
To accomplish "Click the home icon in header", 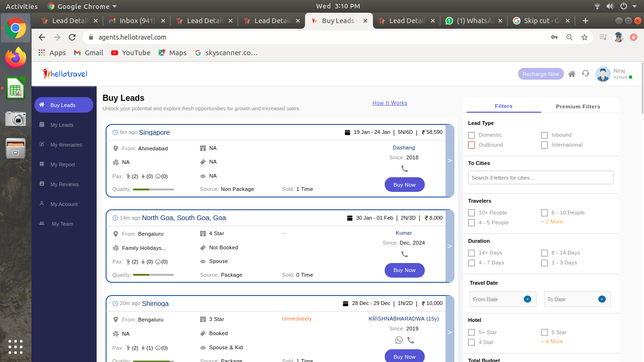I will [x=572, y=74].
